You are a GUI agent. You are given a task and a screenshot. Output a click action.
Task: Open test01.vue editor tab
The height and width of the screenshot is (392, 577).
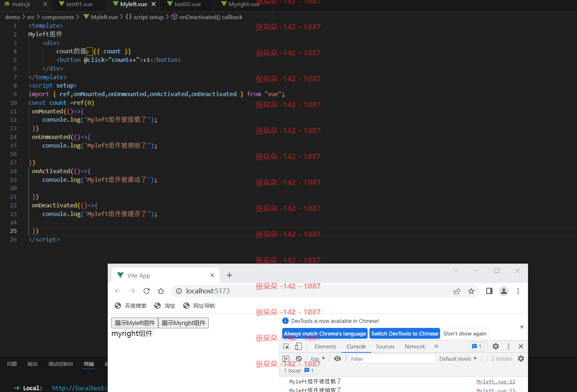tap(79, 4)
